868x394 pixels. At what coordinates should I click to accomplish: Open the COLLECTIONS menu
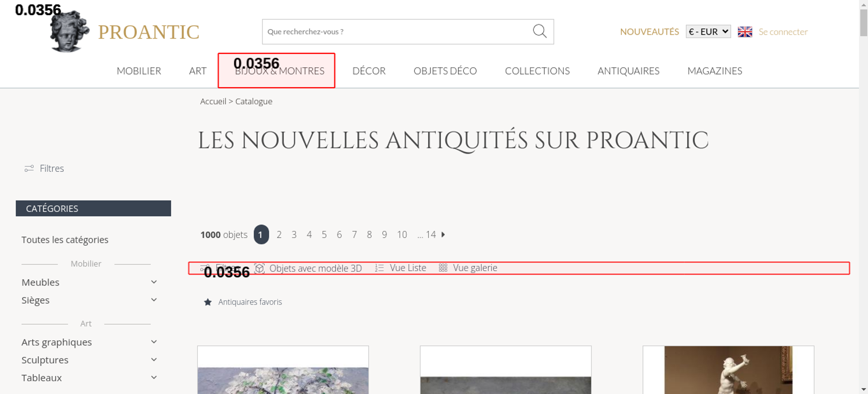click(537, 71)
